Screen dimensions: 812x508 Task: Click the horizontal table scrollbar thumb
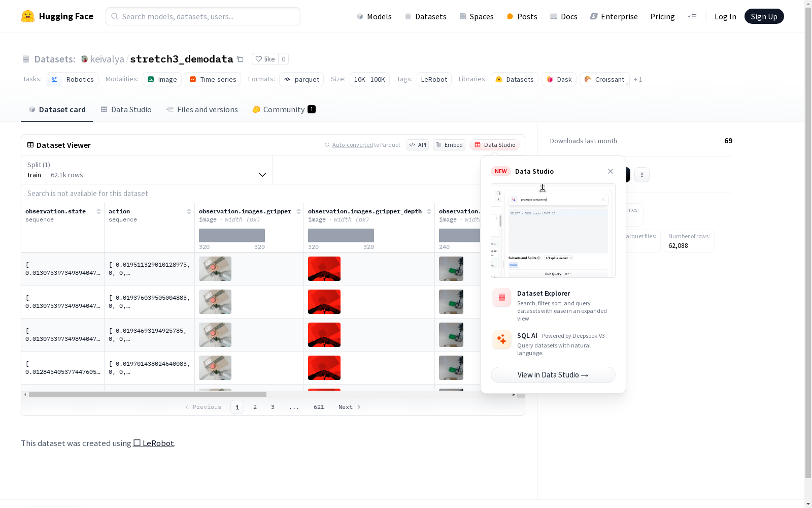(148, 394)
